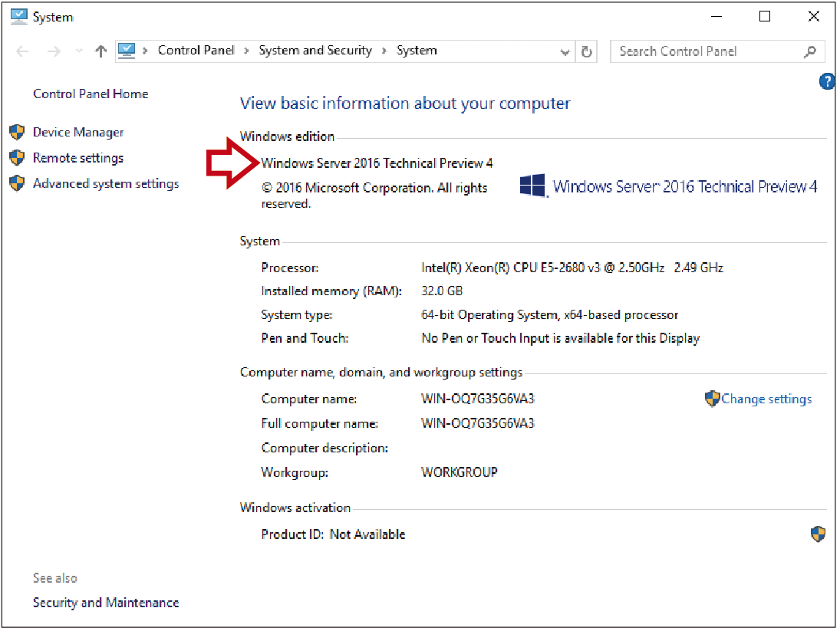Go to Control Panel Home

click(91, 94)
